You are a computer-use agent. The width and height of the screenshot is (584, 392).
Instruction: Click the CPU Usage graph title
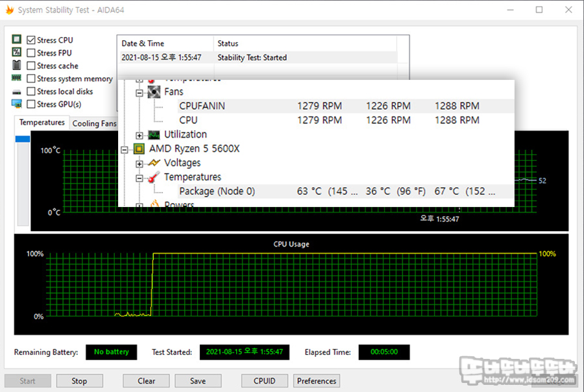pos(291,244)
